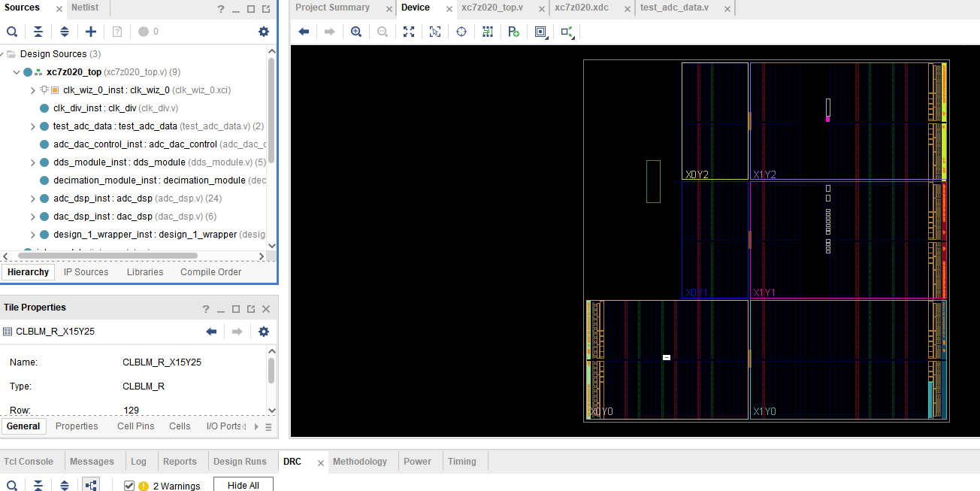The width and height of the screenshot is (980, 491).
Task: Collapse the Design Sources folder
Action: [2, 54]
